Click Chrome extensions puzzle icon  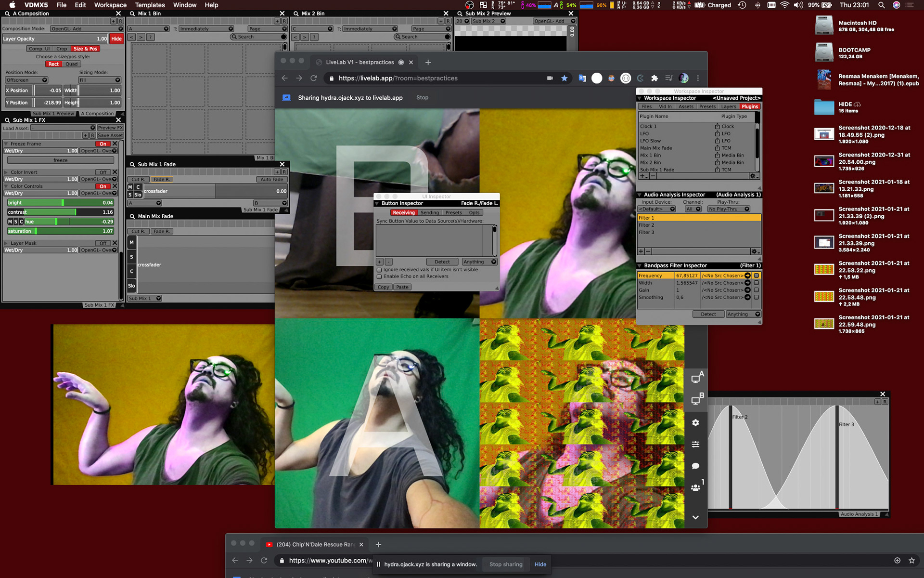[654, 78]
